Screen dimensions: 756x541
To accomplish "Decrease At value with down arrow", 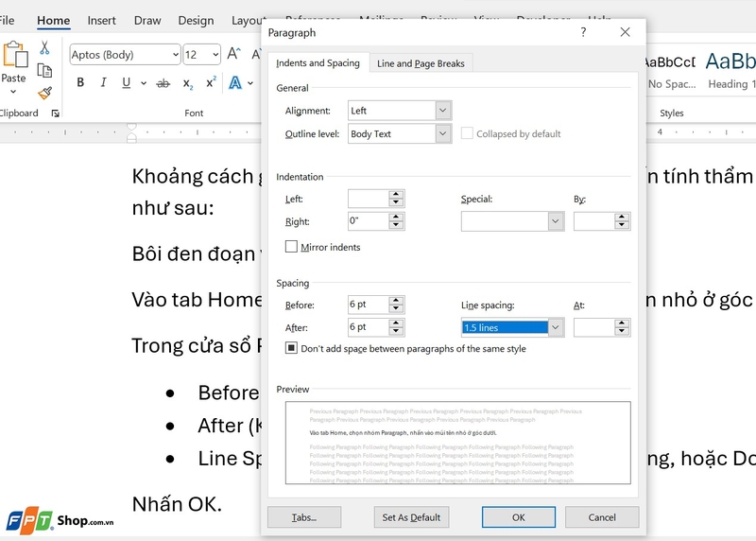I will (x=622, y=332).
